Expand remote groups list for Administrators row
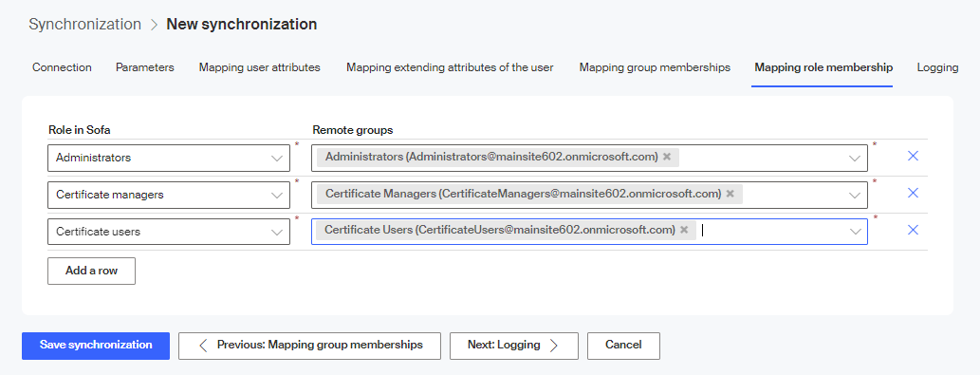This screenshot has width=980, height=375. click(x=855, y=159)
